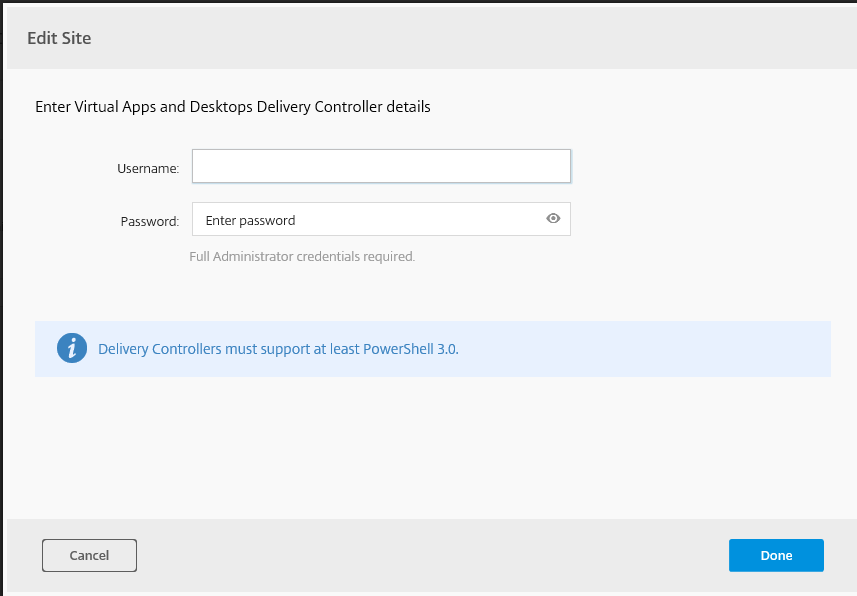Click the words 'Delivery Controllers' in the notice
The height and width of the screenshot is (596, 857).
pyautogui.click(x=160, y=349)
